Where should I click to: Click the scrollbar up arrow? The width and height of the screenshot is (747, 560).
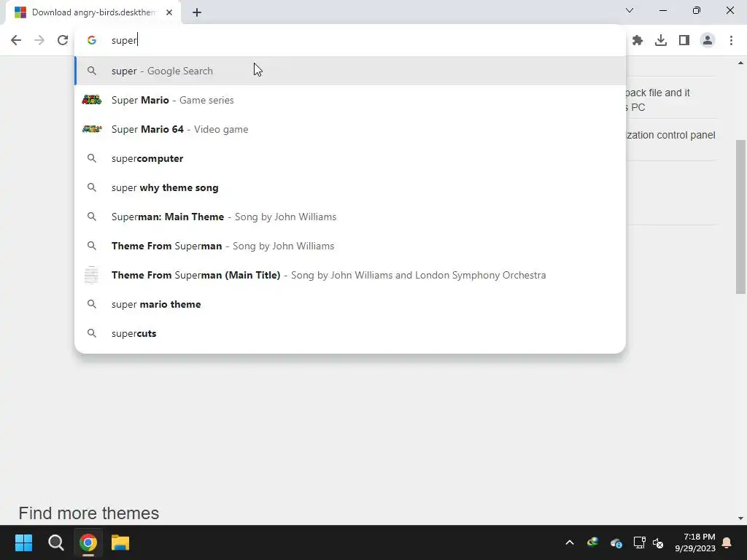click(x=740, y=63)
